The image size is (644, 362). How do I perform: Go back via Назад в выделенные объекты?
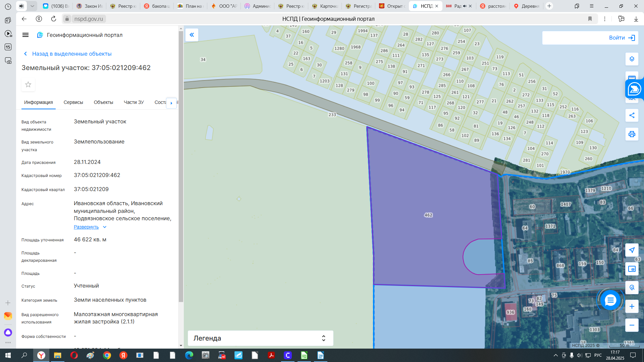click(71, 54)
